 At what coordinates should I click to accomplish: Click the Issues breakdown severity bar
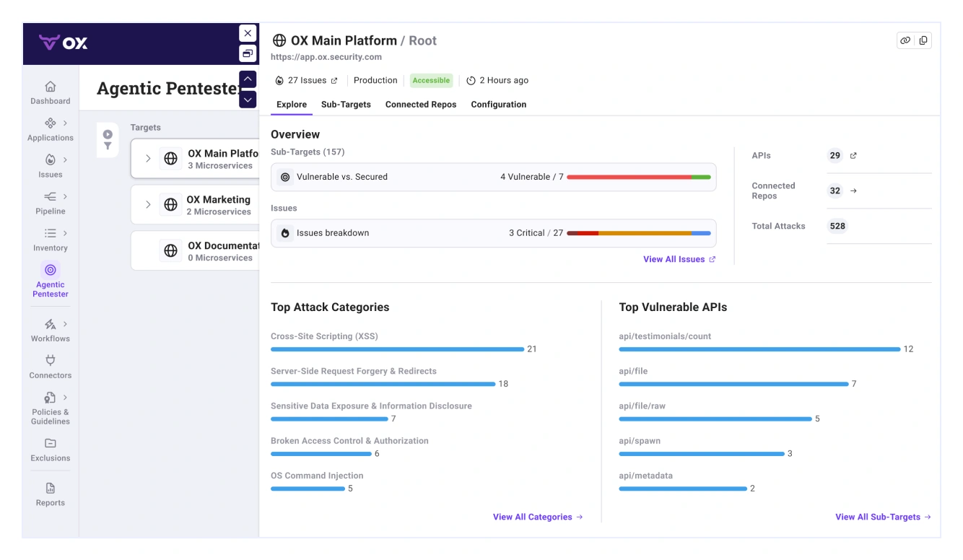tap(639, 233)
